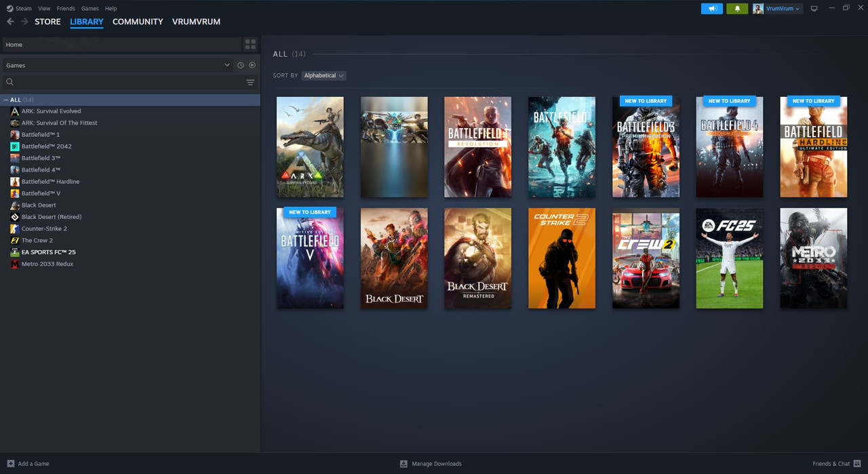Click the Friends & Chat label
The height and width of the screenshot is (474, 868).
point(831,464)
